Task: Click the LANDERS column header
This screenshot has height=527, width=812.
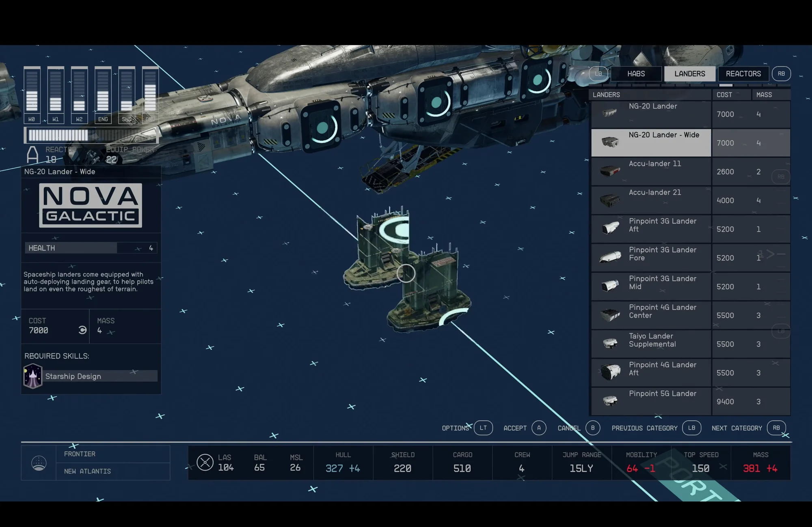Action: [x=650, y=95]
